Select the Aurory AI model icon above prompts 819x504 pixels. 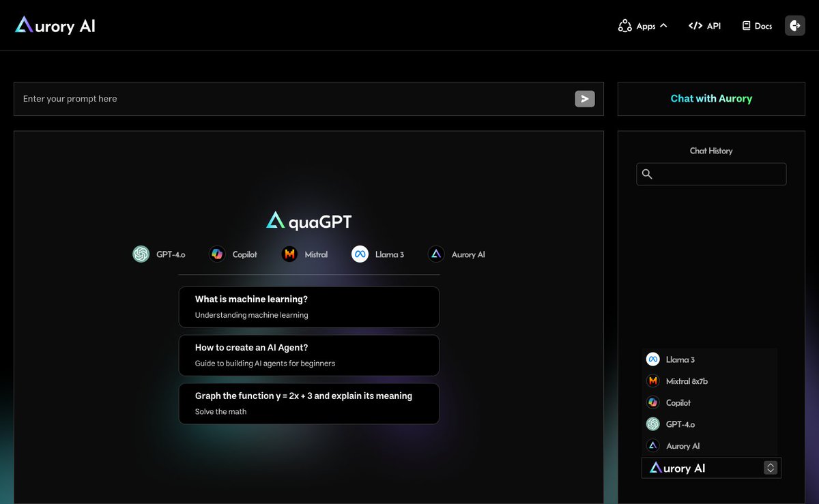(x=436, y=254)
